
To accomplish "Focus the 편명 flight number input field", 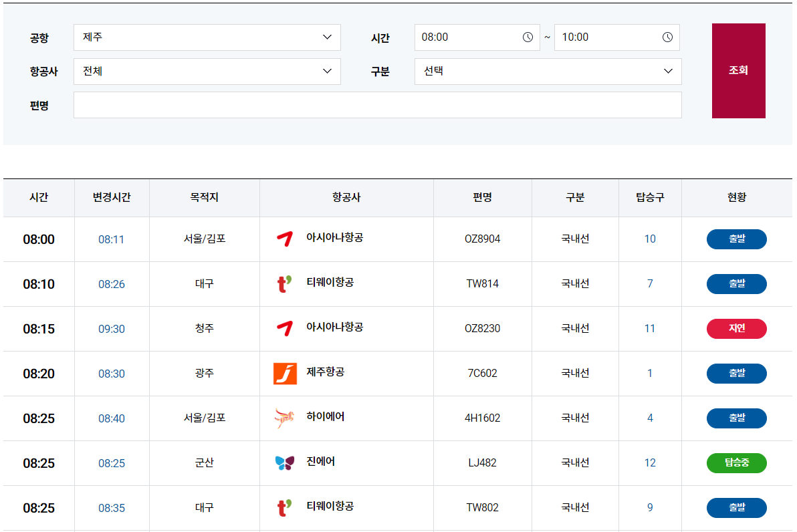I will [378, 105].
